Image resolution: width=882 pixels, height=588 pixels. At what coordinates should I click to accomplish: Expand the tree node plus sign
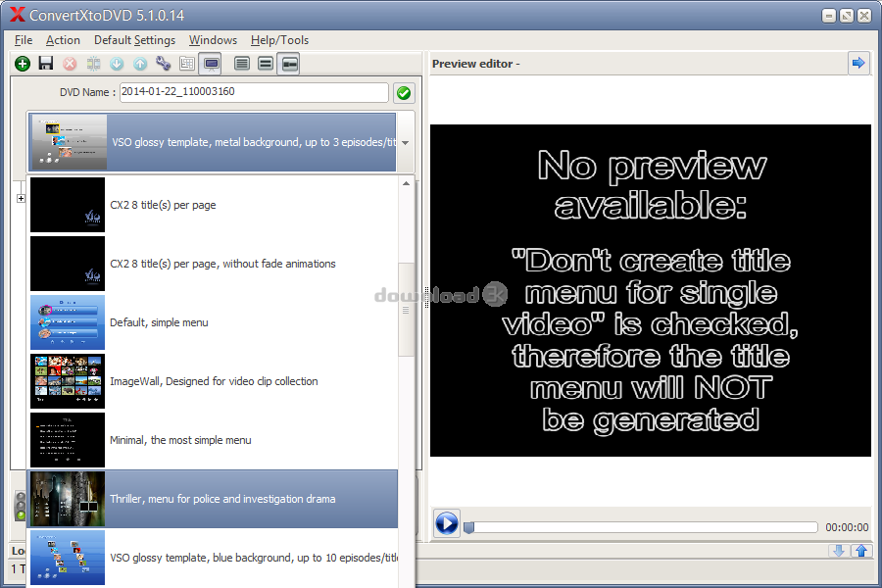click(x=21, y=198)
